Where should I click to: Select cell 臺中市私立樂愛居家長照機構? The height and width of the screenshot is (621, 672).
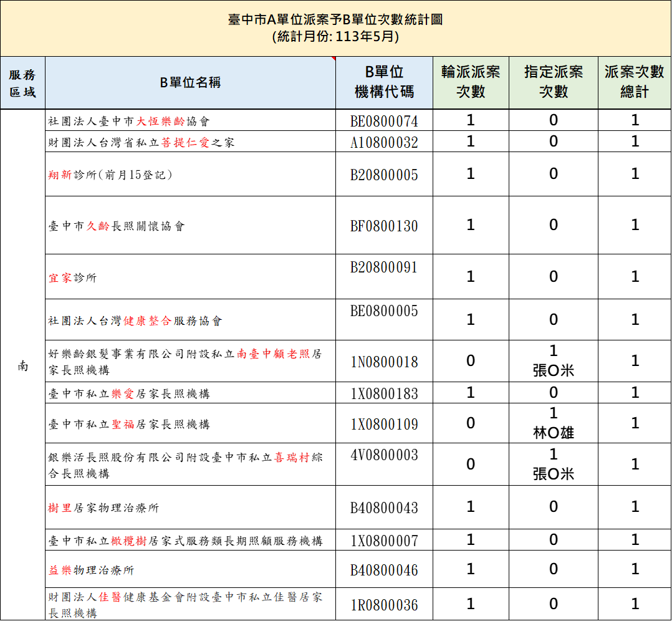[190, 393]
